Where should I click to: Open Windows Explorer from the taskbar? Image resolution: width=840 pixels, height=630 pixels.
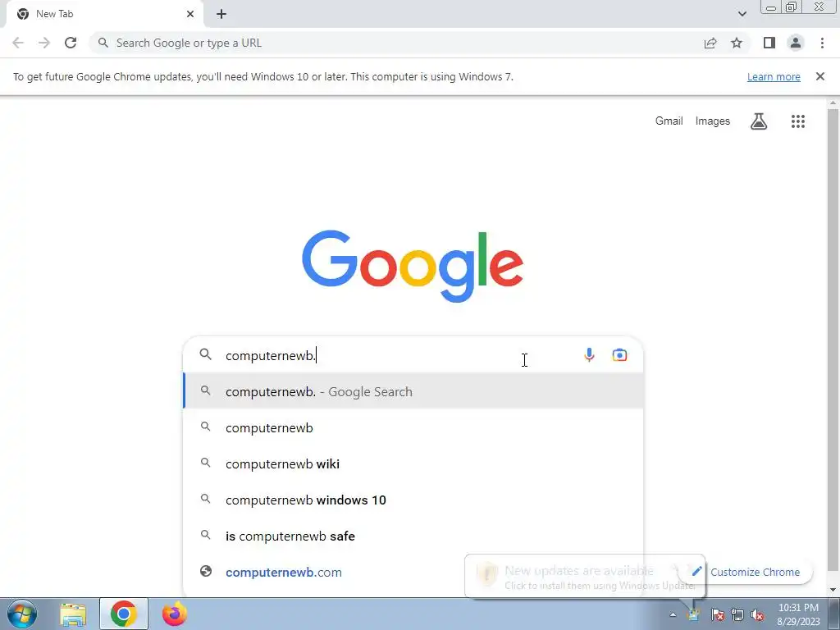(73, 614)
